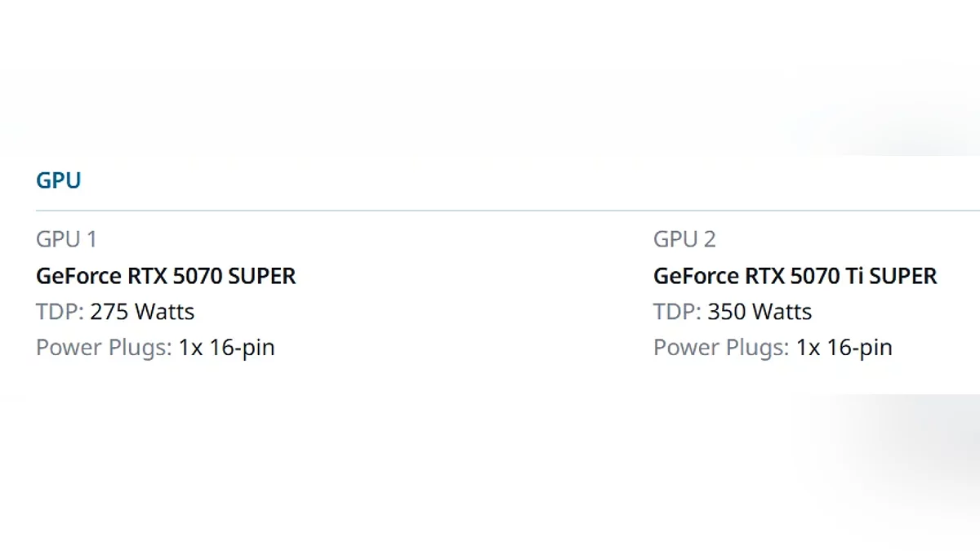The image size is (980, 551).
Task: Click the number 5070 in GPU 1 name
Action: pos(197,276)
